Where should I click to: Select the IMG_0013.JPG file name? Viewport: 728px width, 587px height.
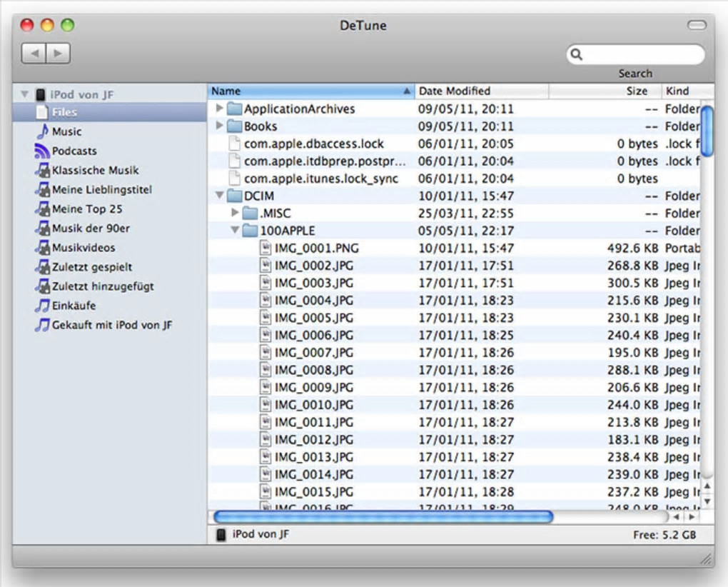(x=314, y=457)
